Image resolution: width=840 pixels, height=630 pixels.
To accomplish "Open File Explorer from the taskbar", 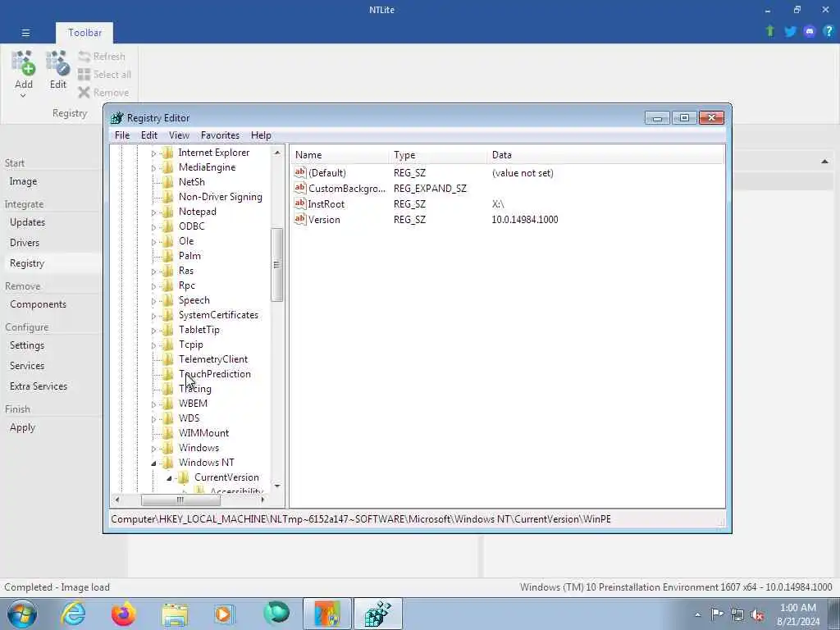I will click(x=175, y=614).
